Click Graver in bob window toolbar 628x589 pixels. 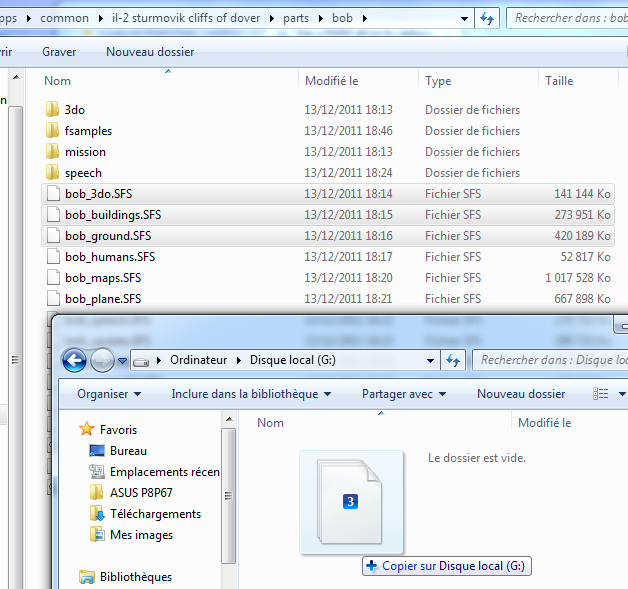[x=59, y=52]
